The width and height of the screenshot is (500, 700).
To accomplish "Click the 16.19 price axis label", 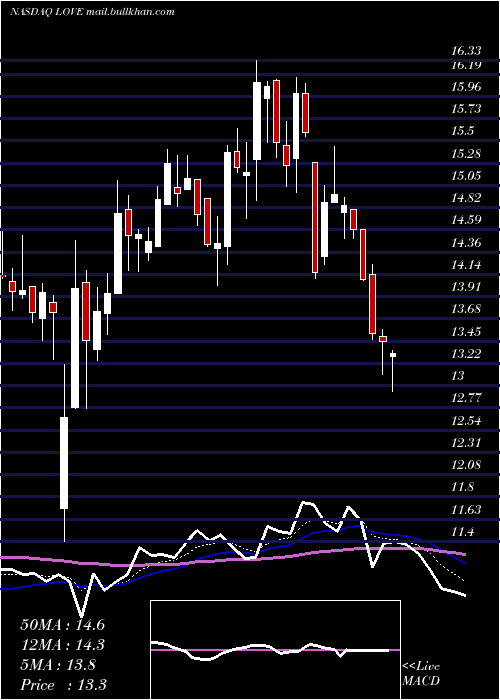I will (466, 65).
